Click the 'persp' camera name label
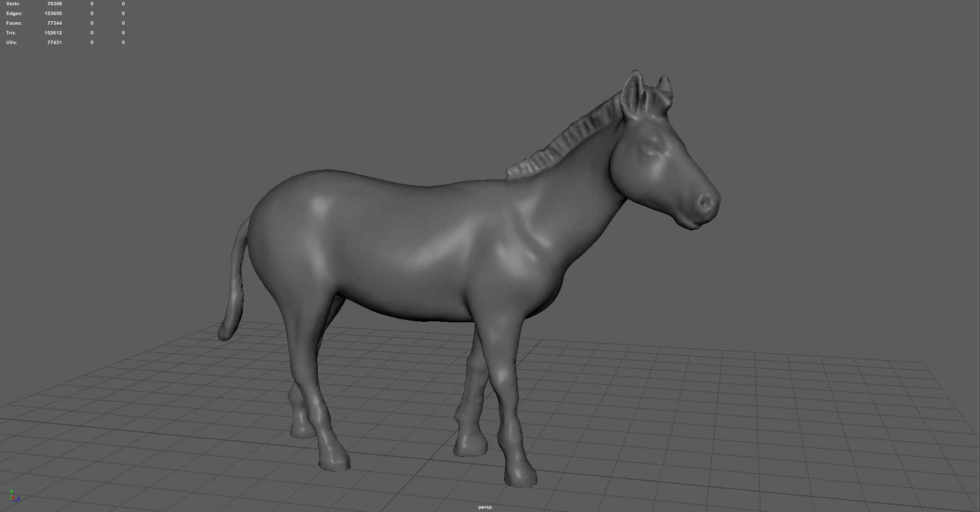Viewport: 980px width, 512px height. pos(485,507)
